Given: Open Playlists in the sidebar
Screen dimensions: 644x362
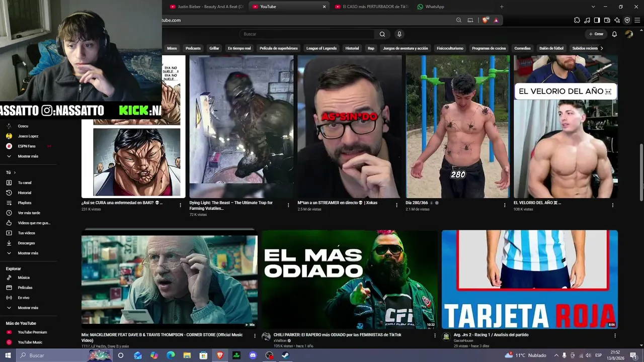Looking at the screenshot, I should click(24, 203).
